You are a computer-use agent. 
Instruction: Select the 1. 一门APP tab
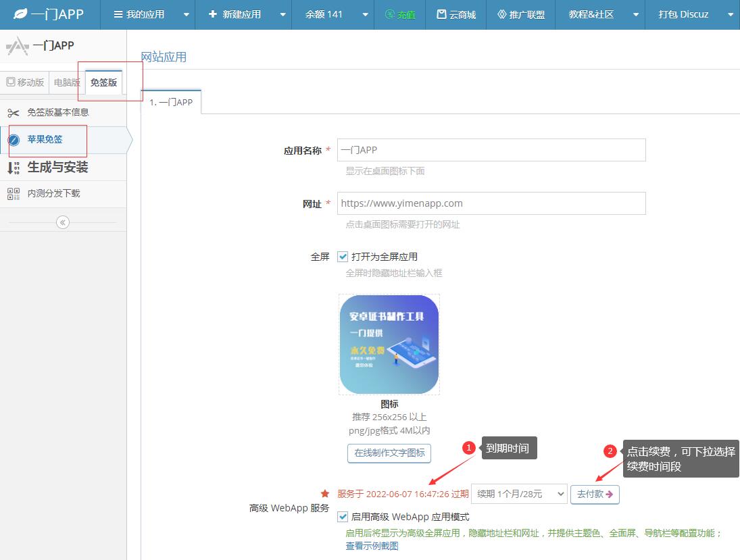click(171, 101)
